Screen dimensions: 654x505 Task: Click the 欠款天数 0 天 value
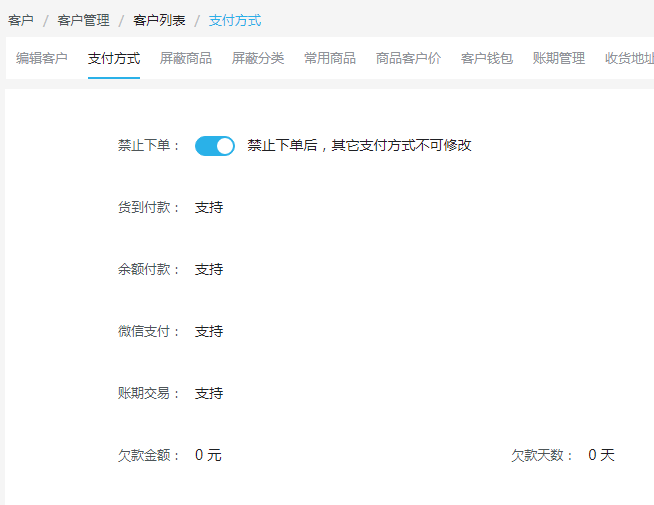(x=601, y=455)
